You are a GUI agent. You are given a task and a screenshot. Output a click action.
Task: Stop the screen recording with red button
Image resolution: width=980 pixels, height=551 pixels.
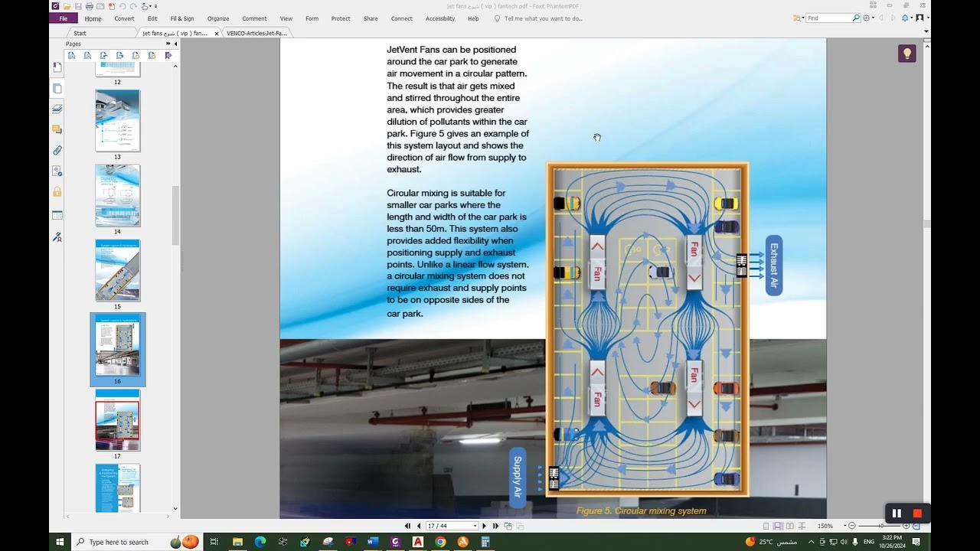pos(917,514)
